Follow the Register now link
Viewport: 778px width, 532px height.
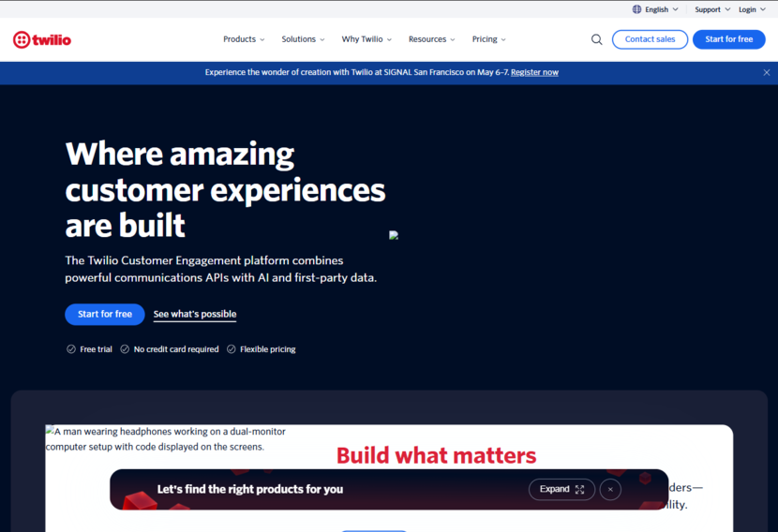pos(534,72)
